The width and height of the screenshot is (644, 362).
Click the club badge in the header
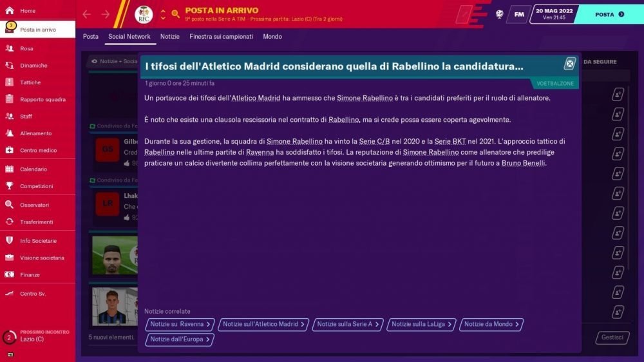click(x=144, y=15)
